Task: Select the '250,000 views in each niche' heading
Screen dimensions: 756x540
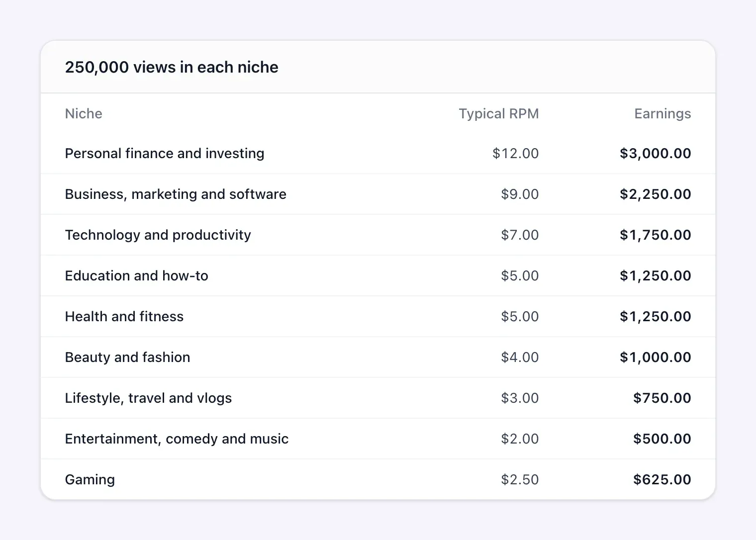Action: [x=172, y=67]
